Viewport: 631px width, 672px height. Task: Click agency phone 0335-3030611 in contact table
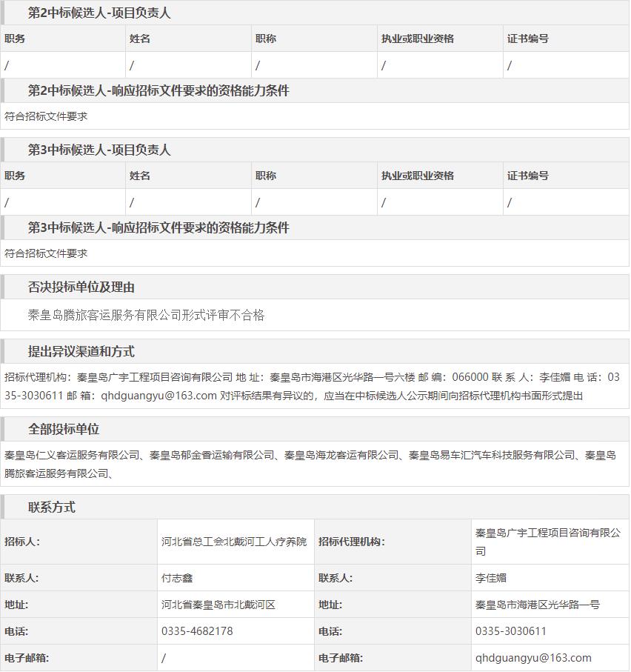pos(511,631)
